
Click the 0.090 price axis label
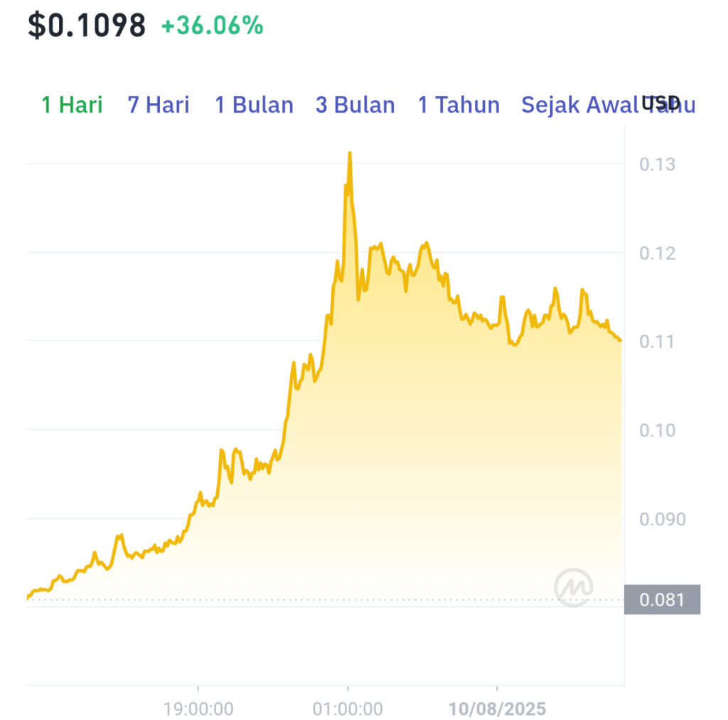coord(663,519)
